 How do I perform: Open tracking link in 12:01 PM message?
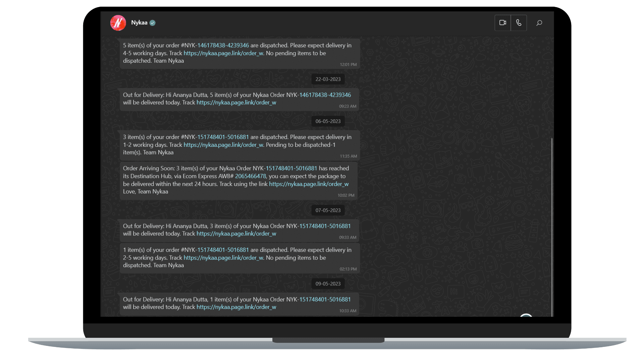(x=223, y=53)
